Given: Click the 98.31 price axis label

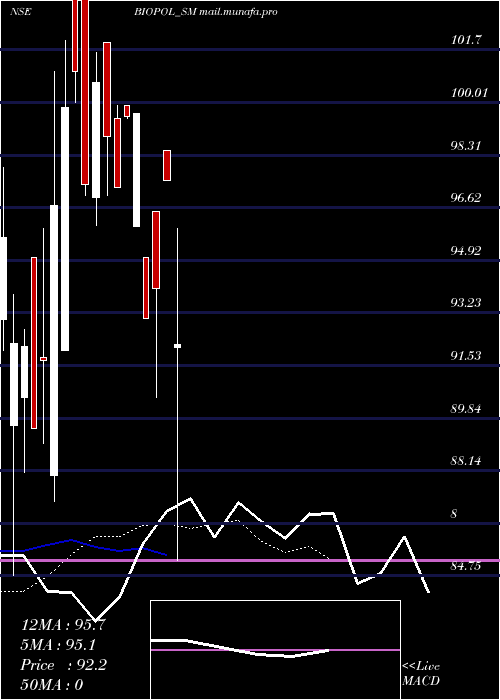Looking at the screenshot, I should tap(466, 145).
